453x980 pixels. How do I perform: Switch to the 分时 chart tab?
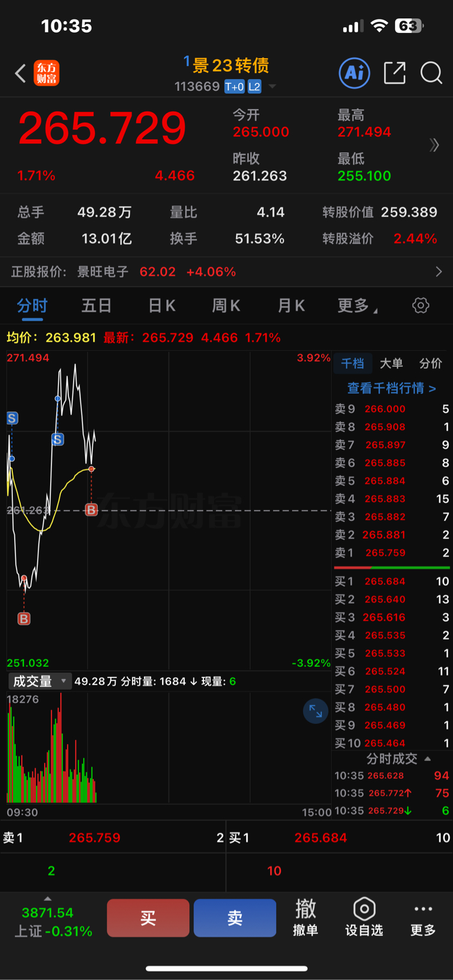pyautogui.click(x=32, y=305)
